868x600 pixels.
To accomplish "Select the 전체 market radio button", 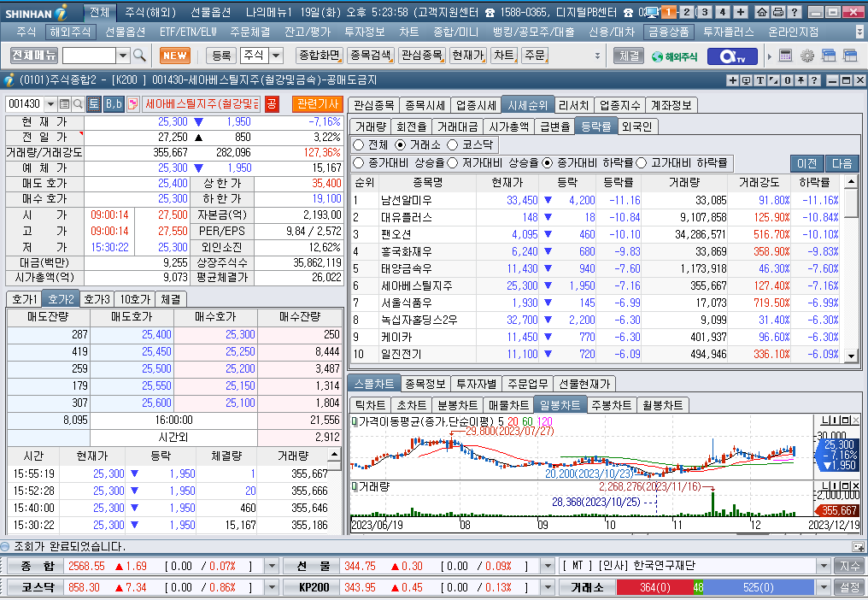I will click(x=359, y=144).
